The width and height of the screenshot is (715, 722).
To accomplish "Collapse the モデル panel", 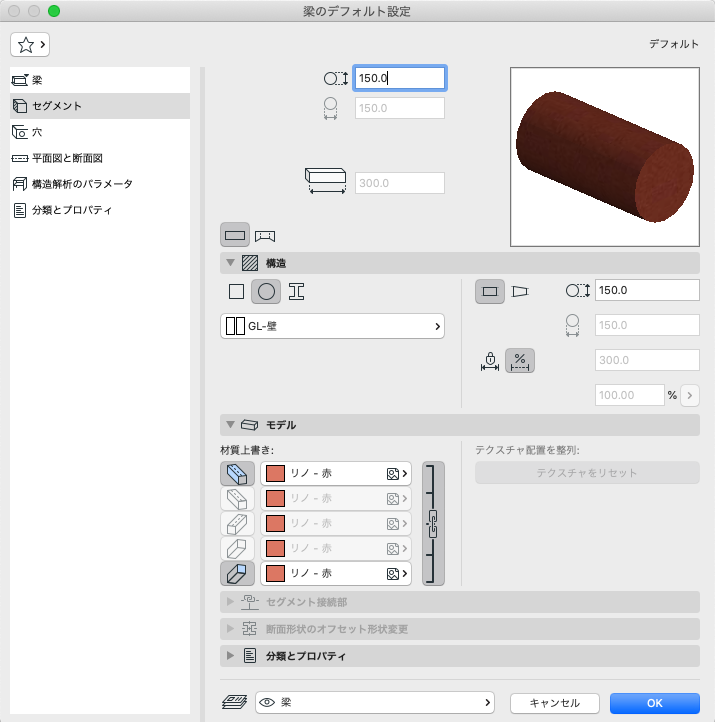I will pos(230,425).
